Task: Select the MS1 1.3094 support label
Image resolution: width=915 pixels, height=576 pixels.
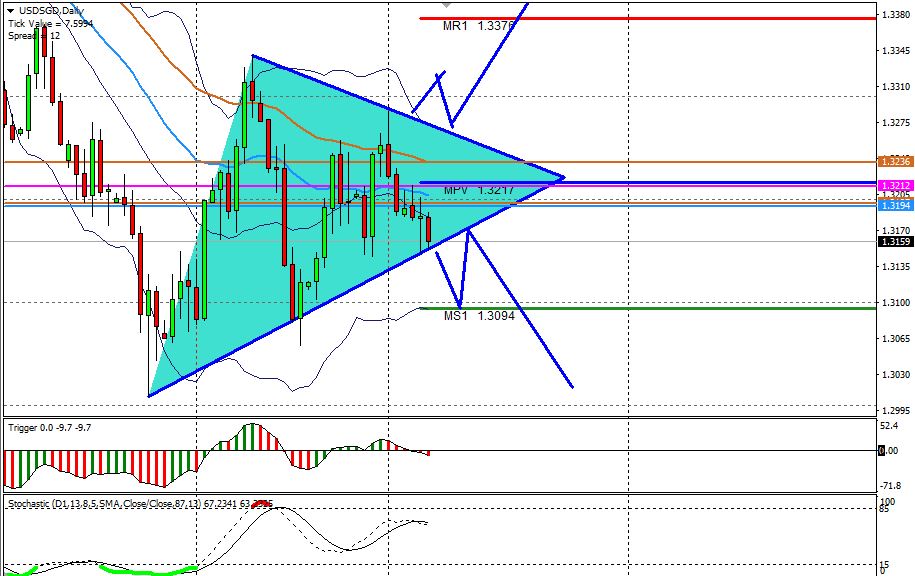Action: coord(479,316)
